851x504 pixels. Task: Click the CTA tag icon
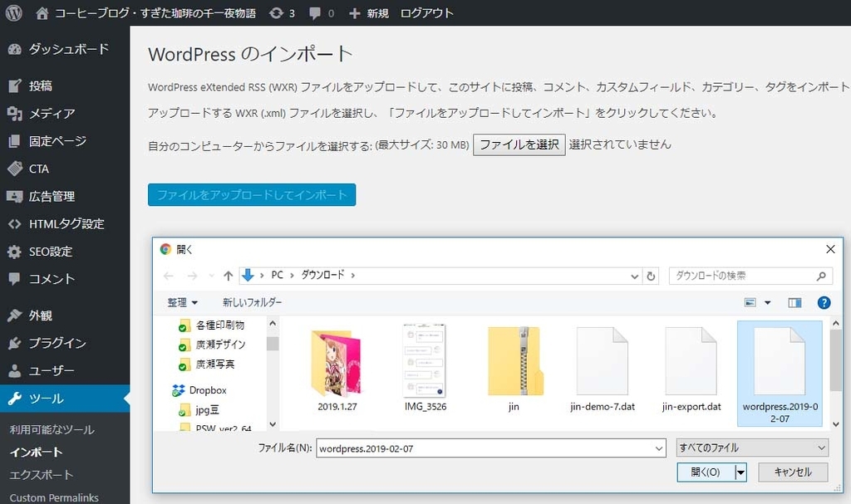click(x=15, y=169)
